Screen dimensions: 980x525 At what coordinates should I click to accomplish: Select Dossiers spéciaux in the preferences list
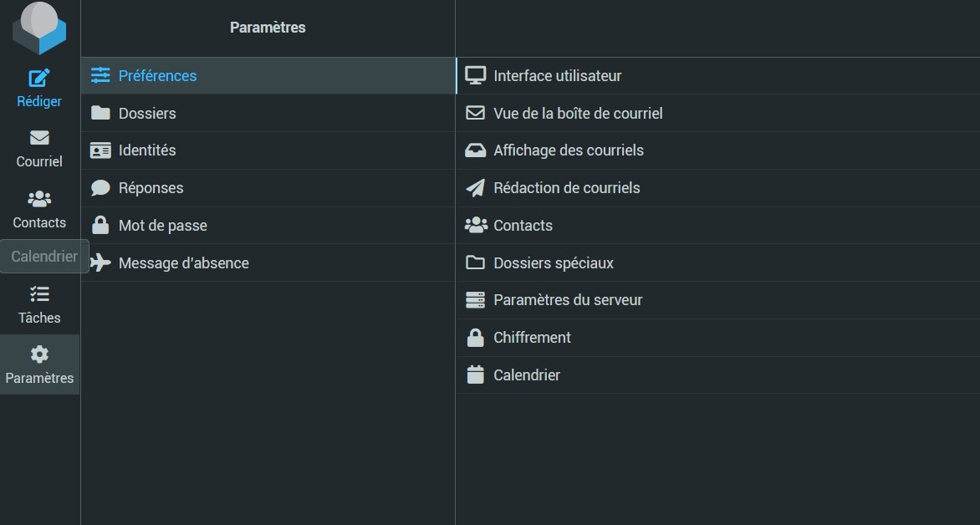point(554,262)
